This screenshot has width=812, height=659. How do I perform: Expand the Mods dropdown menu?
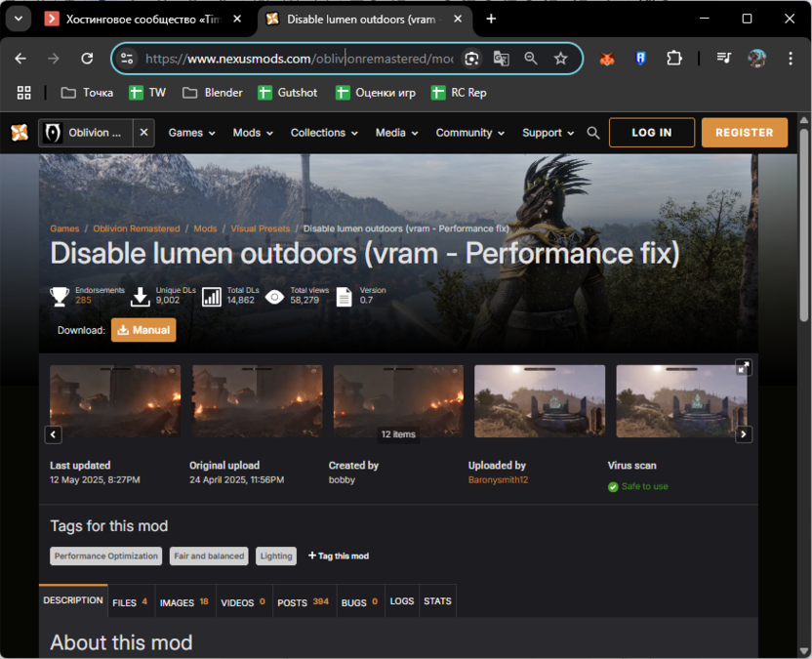(253, 133)
